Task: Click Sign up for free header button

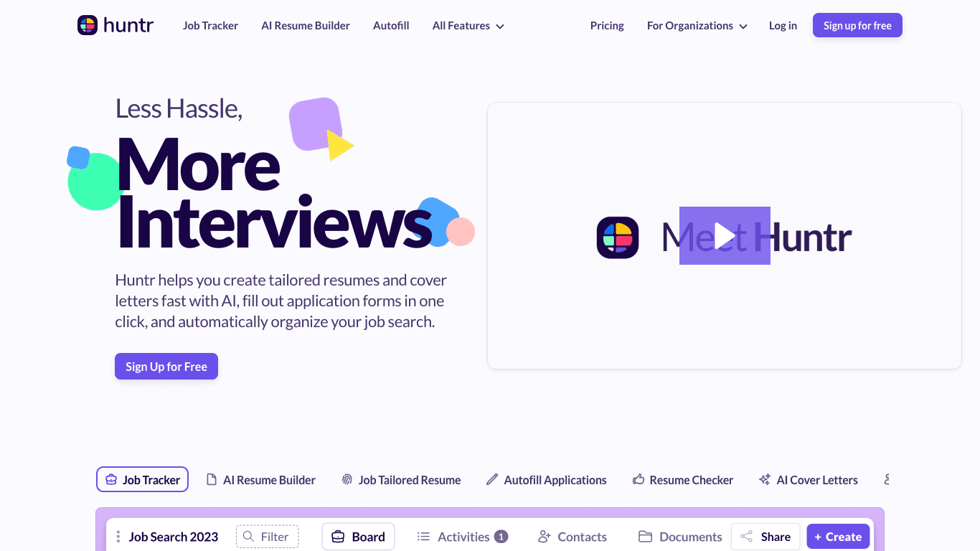Action: point(857,25)
